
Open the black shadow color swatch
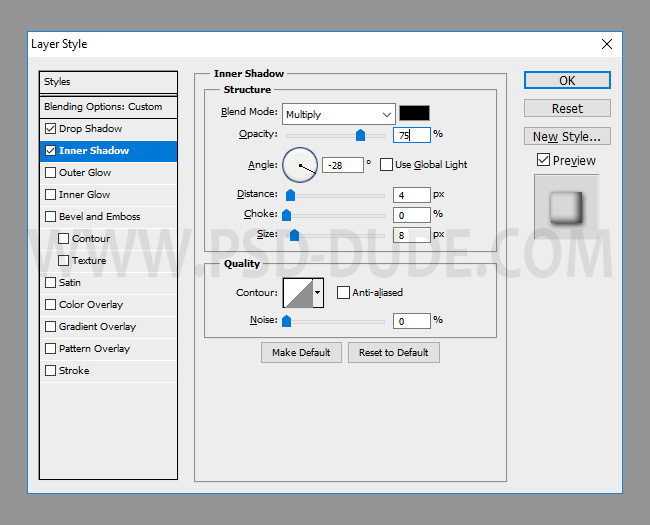tap(414, 113)
